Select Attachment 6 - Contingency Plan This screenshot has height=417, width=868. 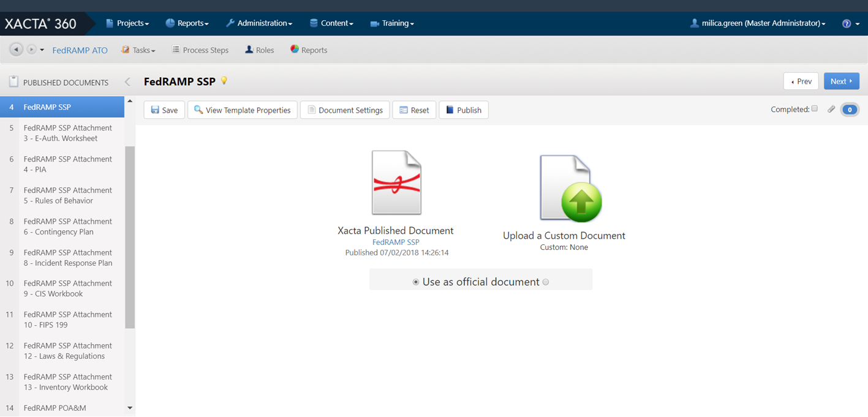(62, 227)
